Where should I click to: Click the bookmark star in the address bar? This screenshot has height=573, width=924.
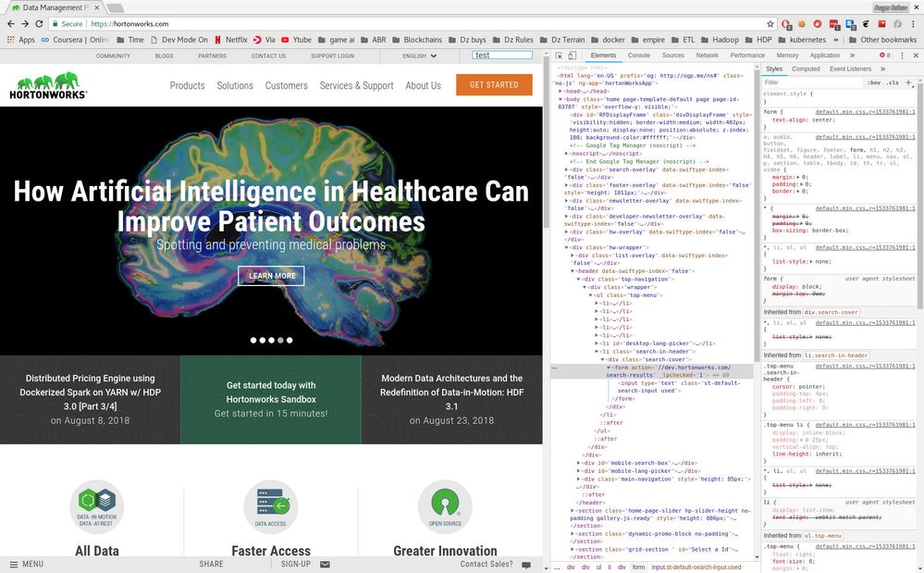click(770, 24)
